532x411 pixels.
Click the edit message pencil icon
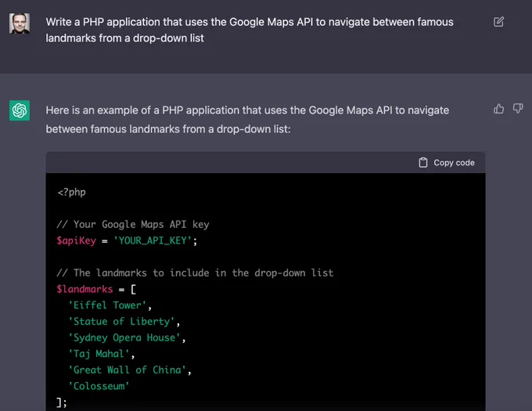coord(498,22)
